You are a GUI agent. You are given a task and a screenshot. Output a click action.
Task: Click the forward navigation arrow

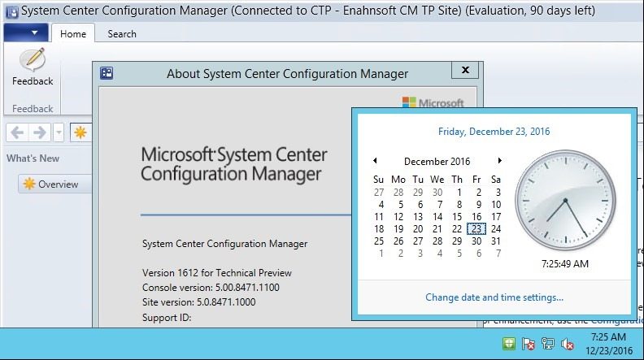40,132
